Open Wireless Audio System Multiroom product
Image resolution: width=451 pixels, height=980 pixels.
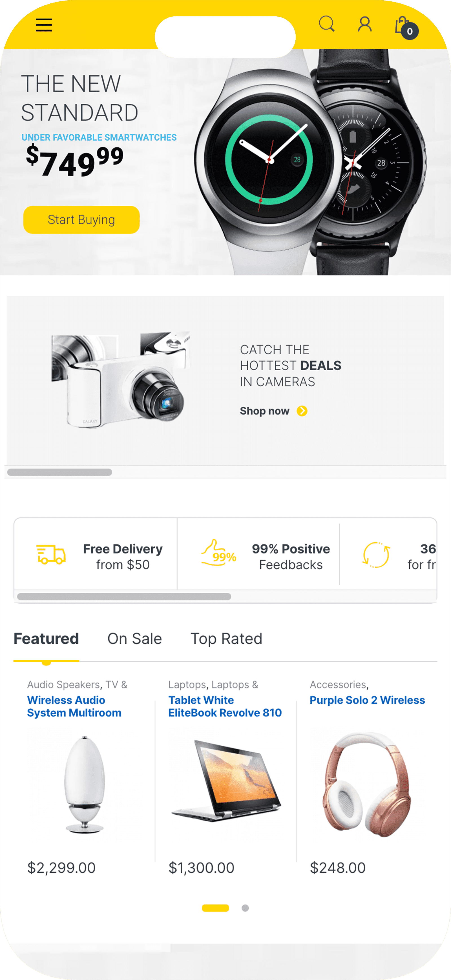[x=74, y=706]
